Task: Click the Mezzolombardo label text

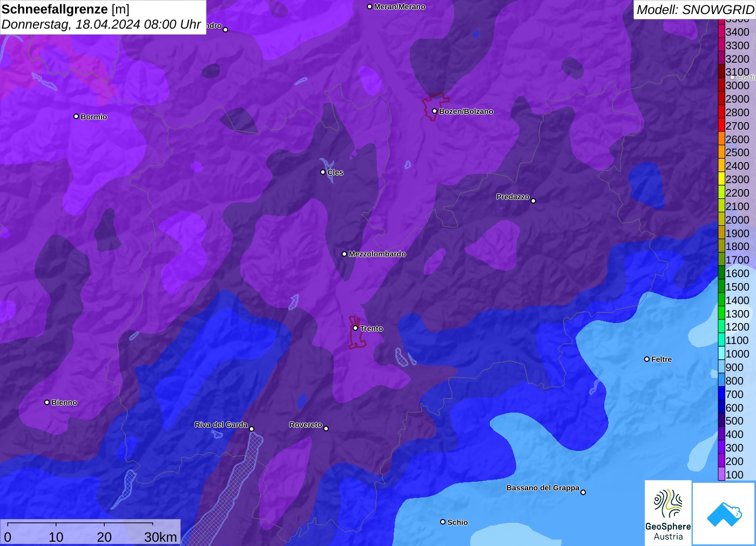Action: click(377, 254)
